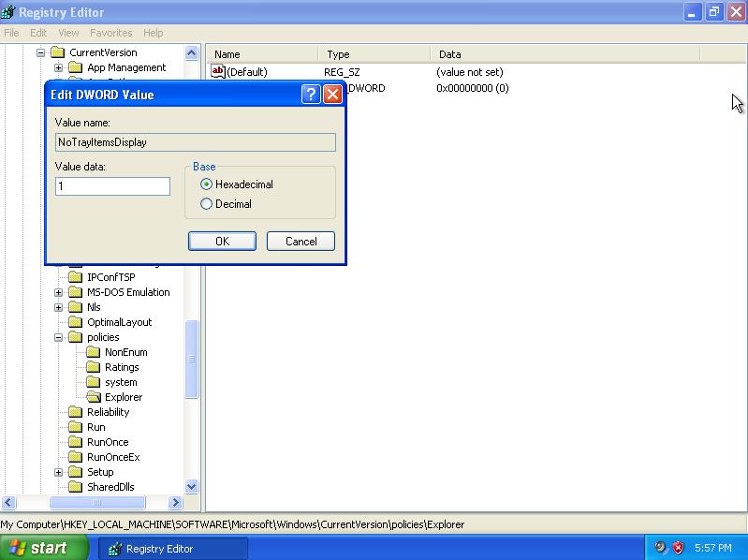The height and width of the screenshot is (560, 748).
Task: Select the IPConfTSP folder icon
Action: [x=76, y=277]
